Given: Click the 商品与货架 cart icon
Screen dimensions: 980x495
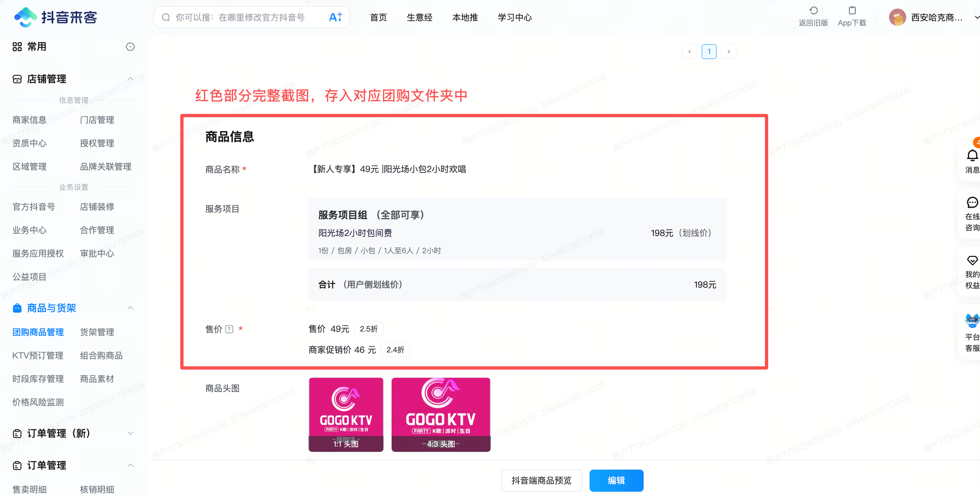Looking at the screenshot, I should 17,308.
